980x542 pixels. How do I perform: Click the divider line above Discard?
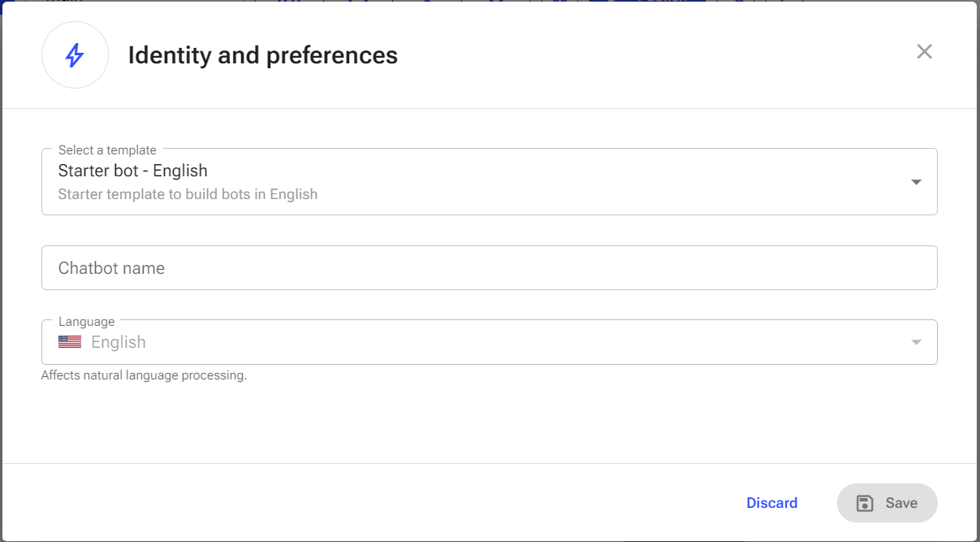click(x=490, y=463)
